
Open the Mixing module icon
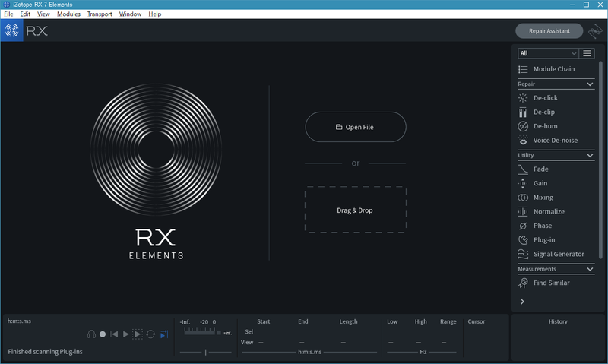[x=523, y=198]
